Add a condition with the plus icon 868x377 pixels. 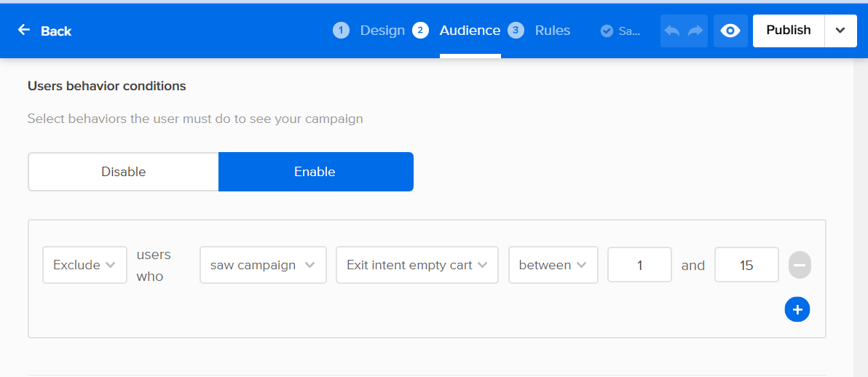[797, 309]
